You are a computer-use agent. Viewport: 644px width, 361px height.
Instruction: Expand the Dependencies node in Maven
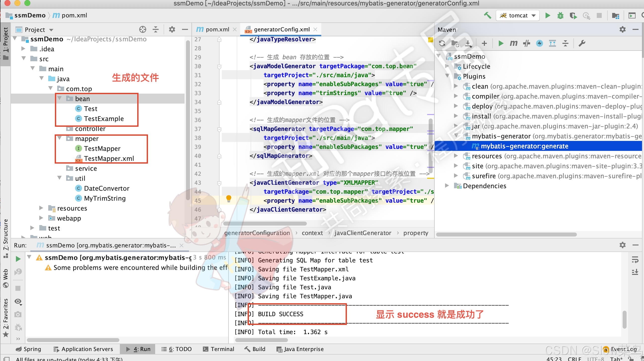click(x=447, y=185)
